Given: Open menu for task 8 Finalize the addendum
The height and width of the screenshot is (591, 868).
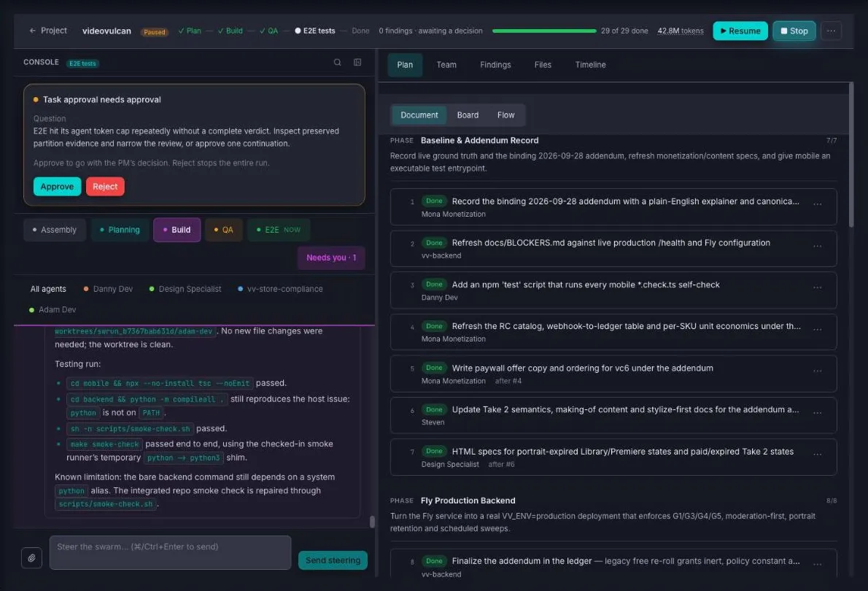Looking at the screenshot, I should [x=817, y=565].
